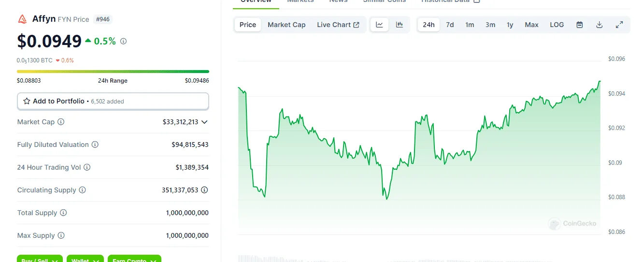Select the 3m time range
The width and height of the screenshot is (644, 262).
coord(490,25)
